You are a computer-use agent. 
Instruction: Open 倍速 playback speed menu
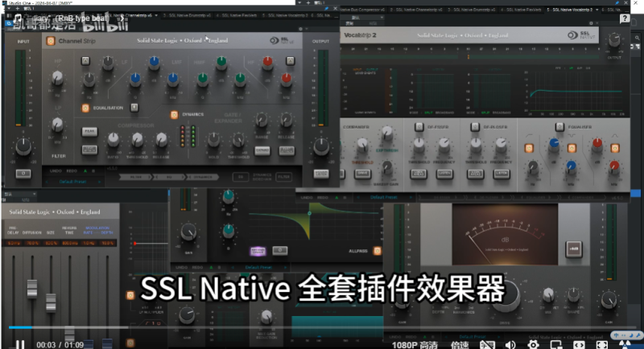tap(460, 345)
